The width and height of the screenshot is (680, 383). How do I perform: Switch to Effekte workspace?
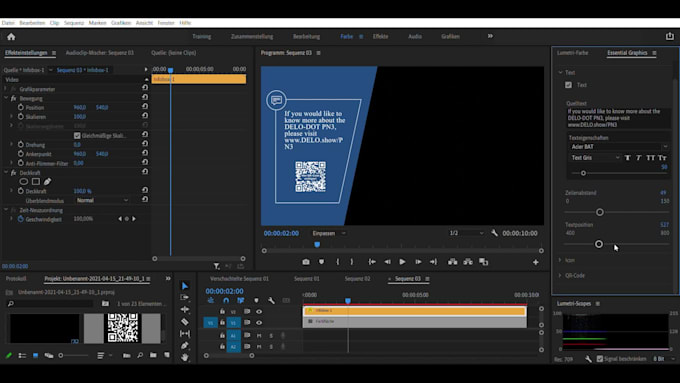tap(380, 36)
